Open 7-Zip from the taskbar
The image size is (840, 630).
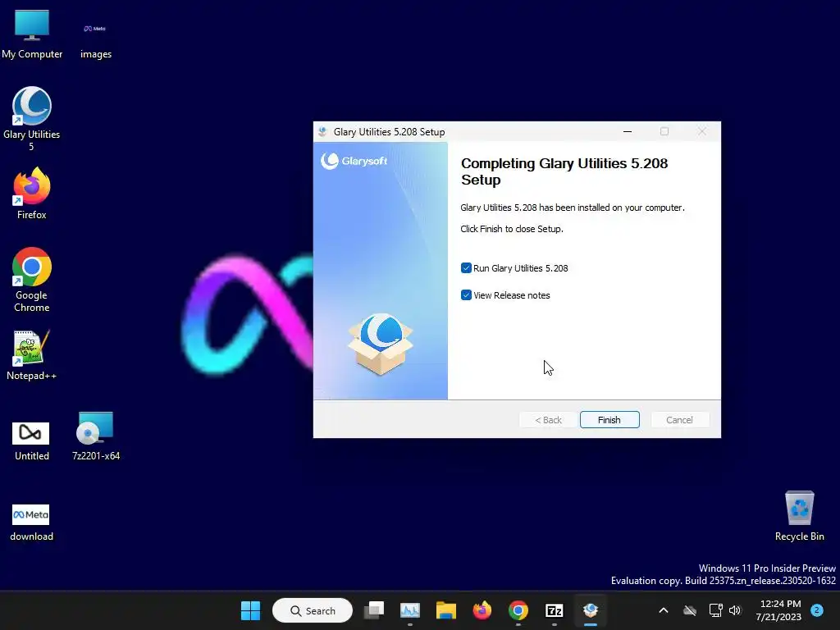click(554, 610)
